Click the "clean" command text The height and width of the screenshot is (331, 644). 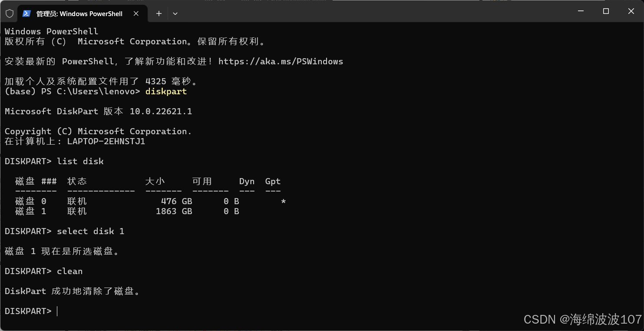[x=69, y=271]
